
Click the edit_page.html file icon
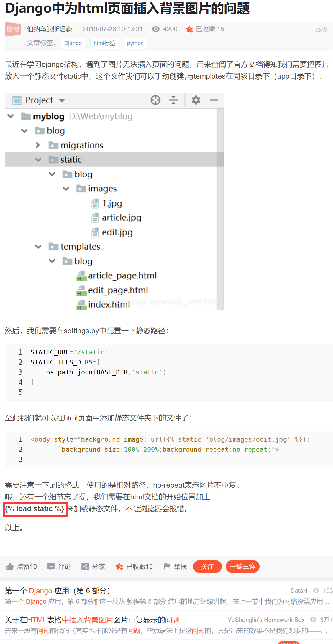[81, 290]
